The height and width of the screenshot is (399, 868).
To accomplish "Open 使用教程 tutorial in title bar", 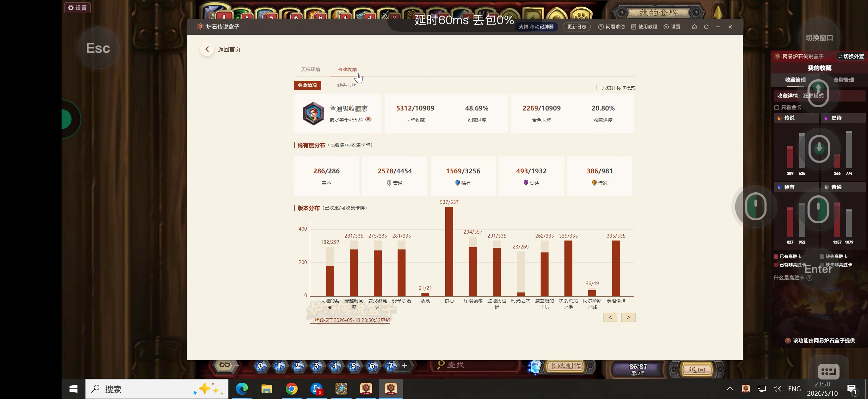I will coord(644,26).
